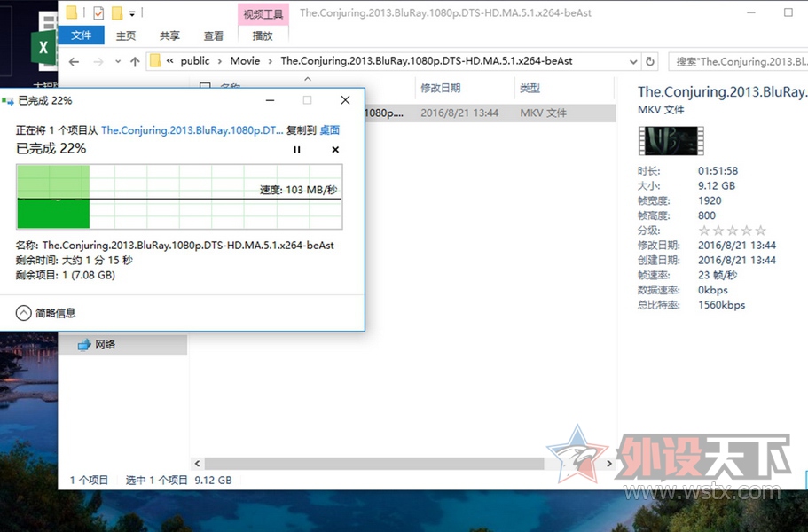Image resolution: width=808 pixels, height=532 pixels.
Task: Collapse details with 简略信息 button
Action: click(45, 313)
